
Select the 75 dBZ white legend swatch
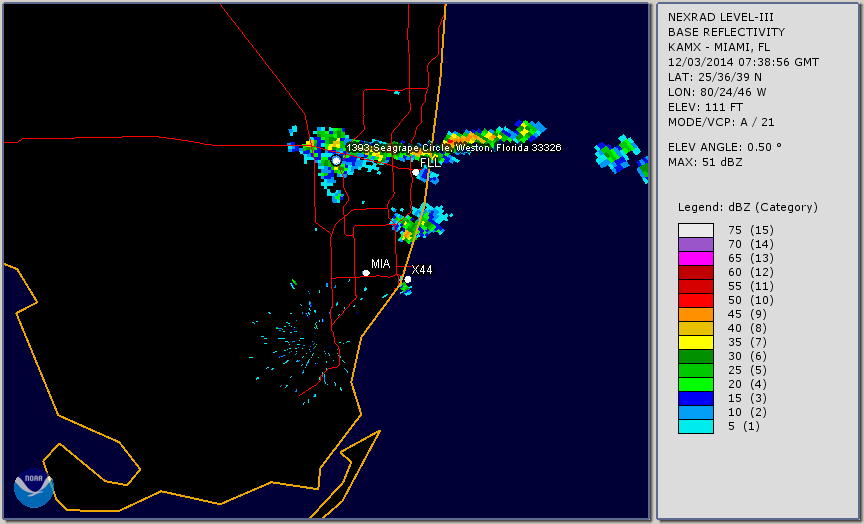[696, 230]
